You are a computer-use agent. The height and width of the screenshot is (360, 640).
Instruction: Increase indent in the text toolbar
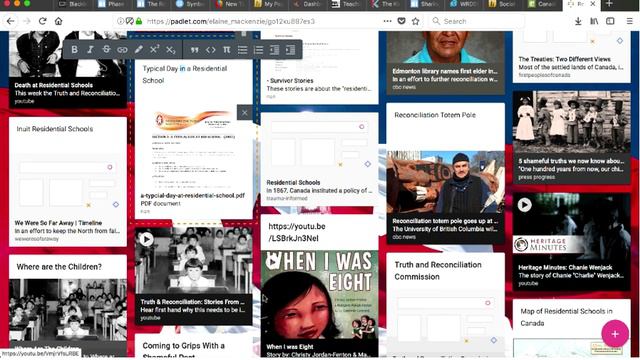[x=290, y=50]
